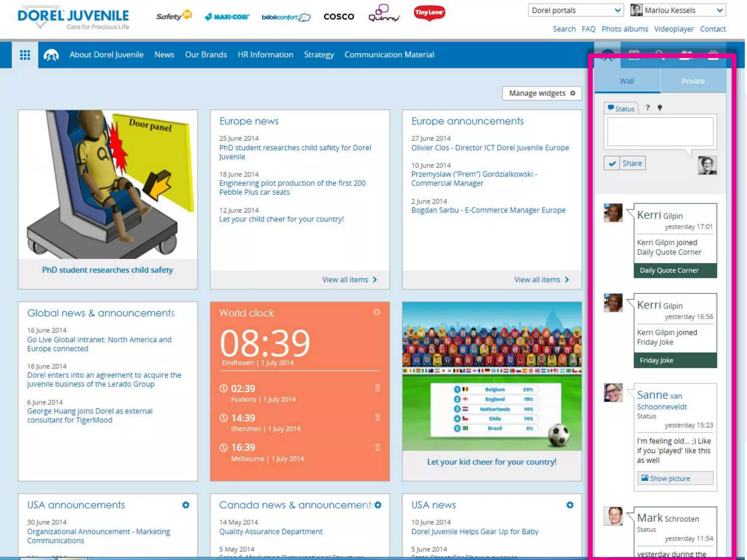Open the Search link in header
The image size is (747, 560).
click(564, 29)
